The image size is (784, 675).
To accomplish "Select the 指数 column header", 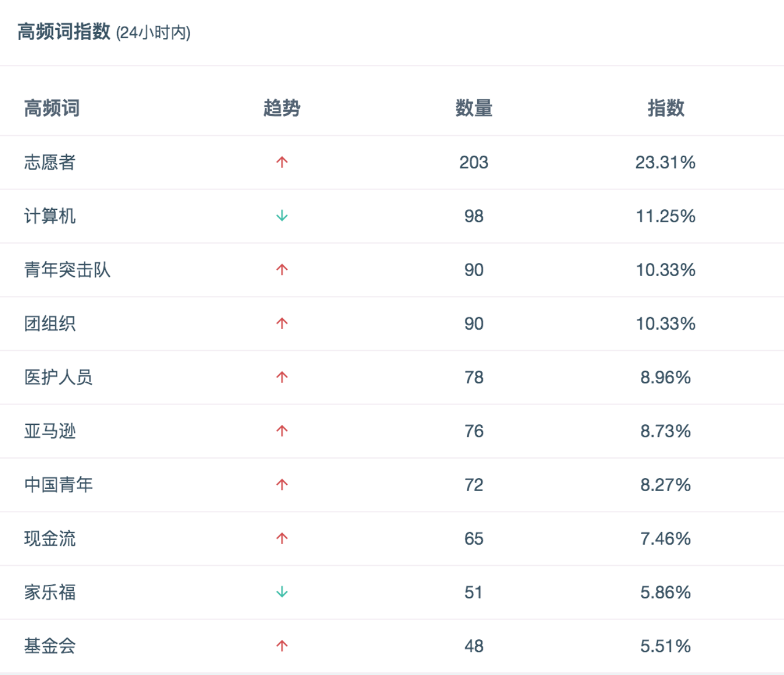I will [666, 108].
